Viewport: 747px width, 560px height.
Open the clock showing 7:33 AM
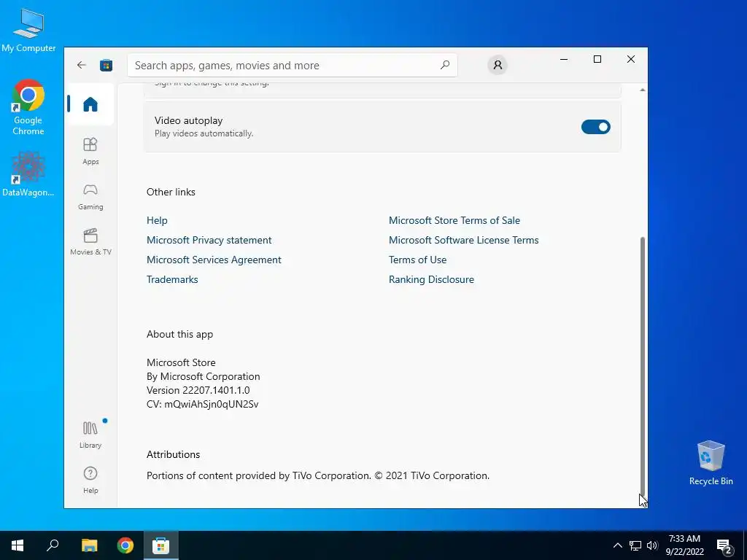(x=684, y=545)
